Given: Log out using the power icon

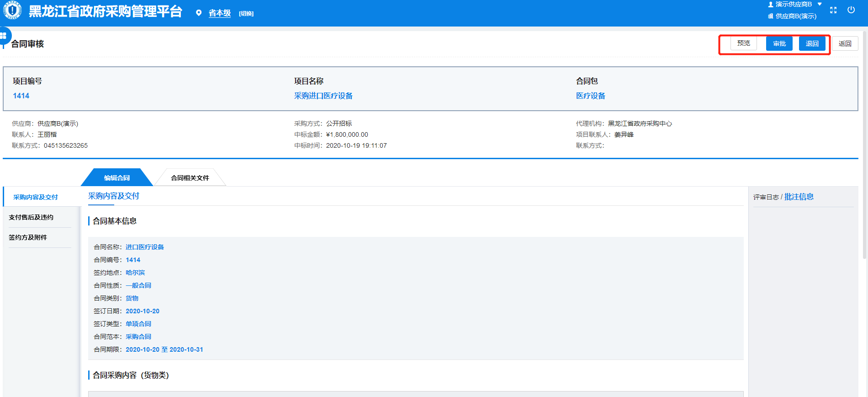Looking at the screenshot, I should click(x=851, y=10).
